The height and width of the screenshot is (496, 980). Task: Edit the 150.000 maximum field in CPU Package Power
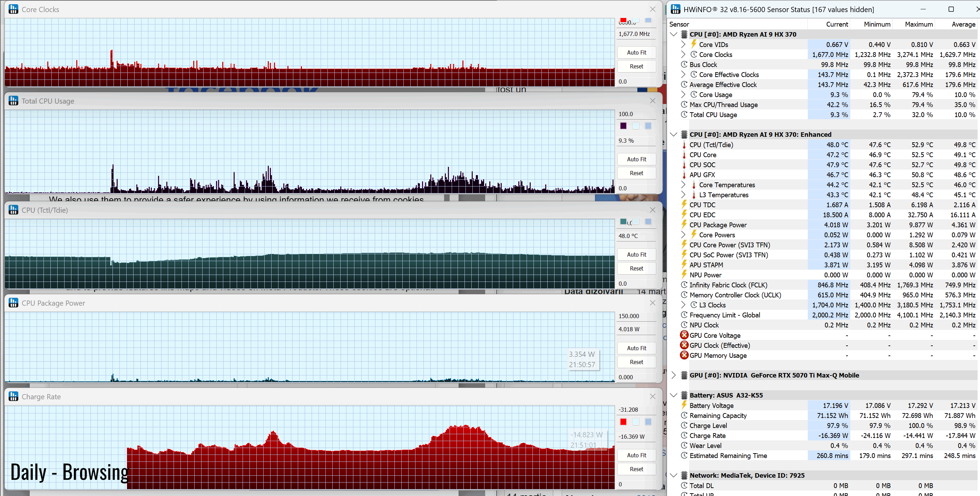tap(636, 316)
